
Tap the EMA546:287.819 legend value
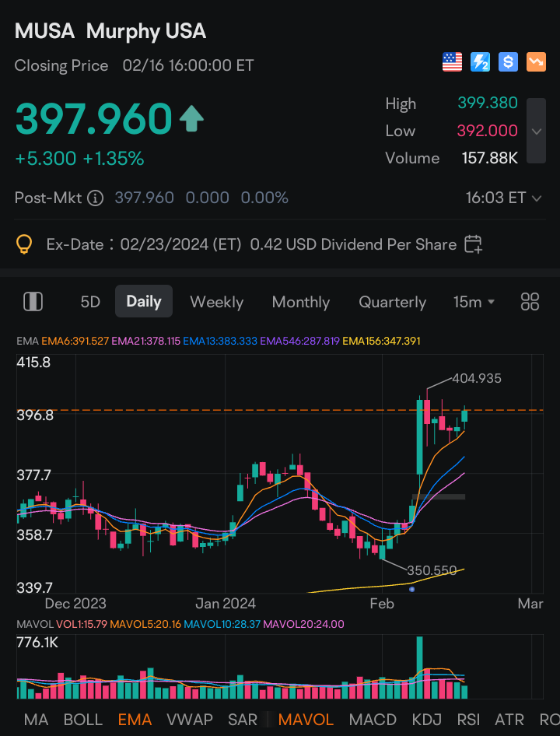300,342
